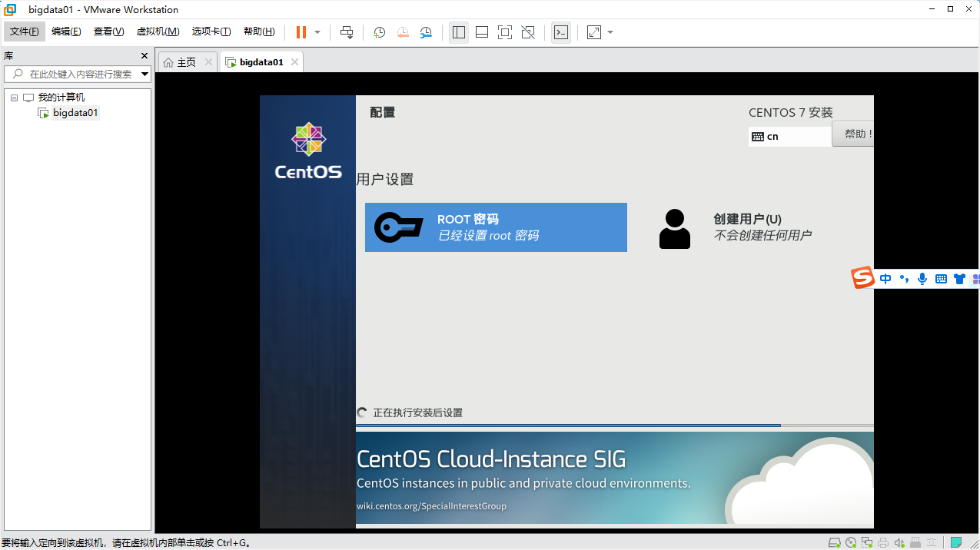Open the 查看(V) menu
The width and height of the screenshot is (980, 550).
pyautogui.click(x=108, y=31)
